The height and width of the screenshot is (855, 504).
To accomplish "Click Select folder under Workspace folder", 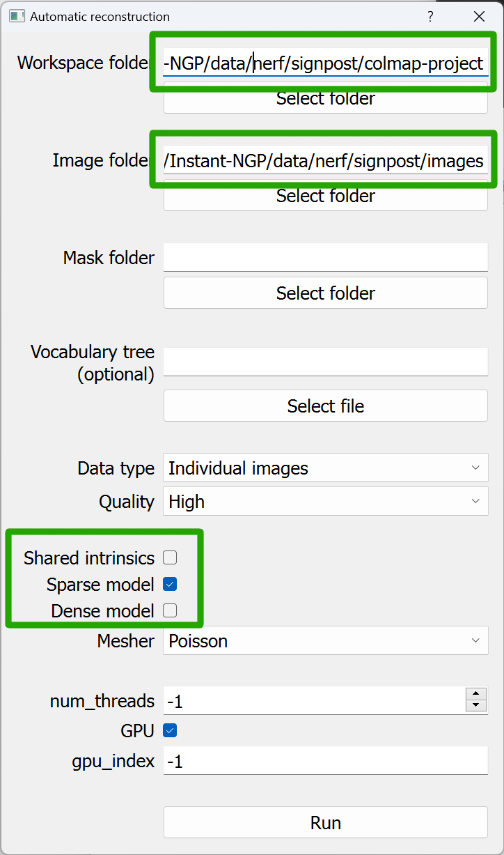I will pyautogui.click(x=325, y=98).
